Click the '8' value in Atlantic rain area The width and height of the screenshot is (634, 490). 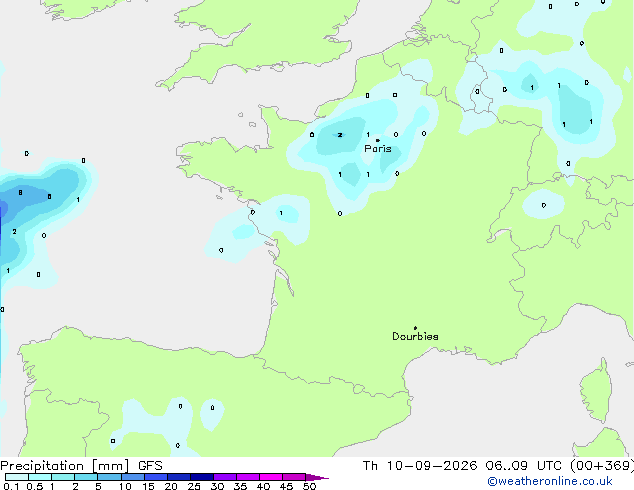(20, 192)
